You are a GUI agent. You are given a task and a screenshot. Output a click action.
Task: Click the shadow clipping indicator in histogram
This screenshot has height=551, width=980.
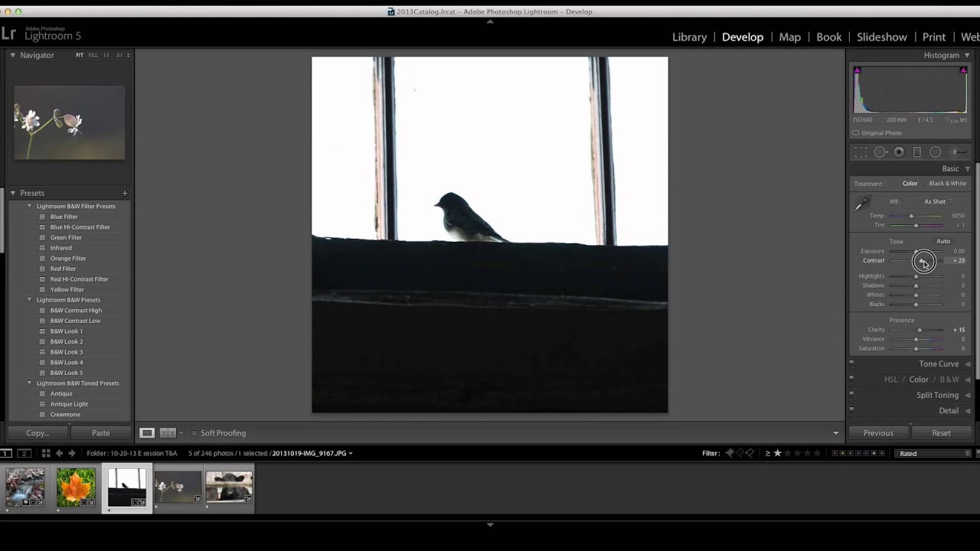[857, 70]
